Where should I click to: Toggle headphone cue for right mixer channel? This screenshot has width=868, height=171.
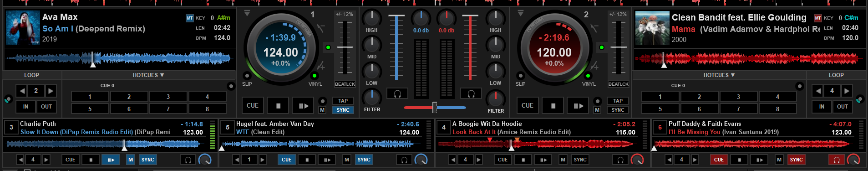coord(471,93)
